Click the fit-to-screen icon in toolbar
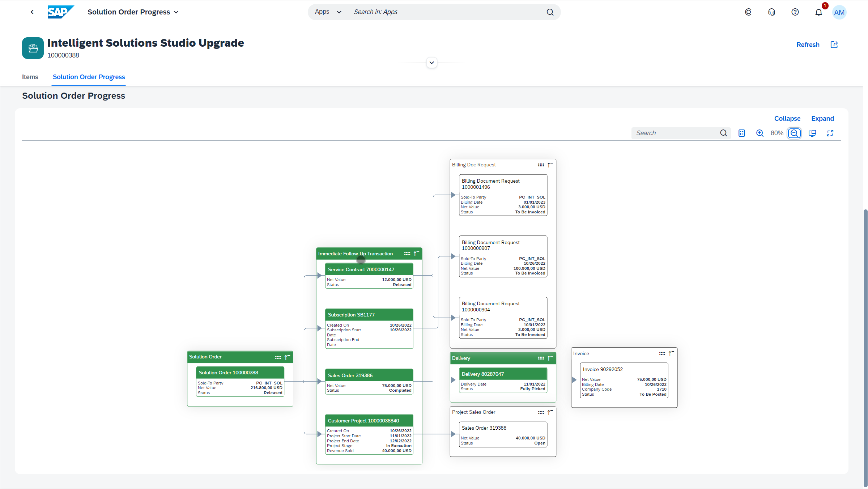The image size is (868, 489). point(813,133)
